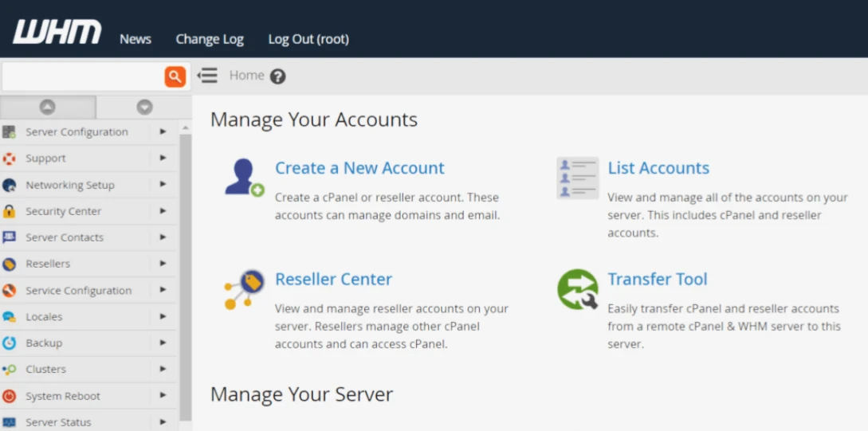Expand the Locales section arrow
Screen dimensions: 868x431
point(163,316)
